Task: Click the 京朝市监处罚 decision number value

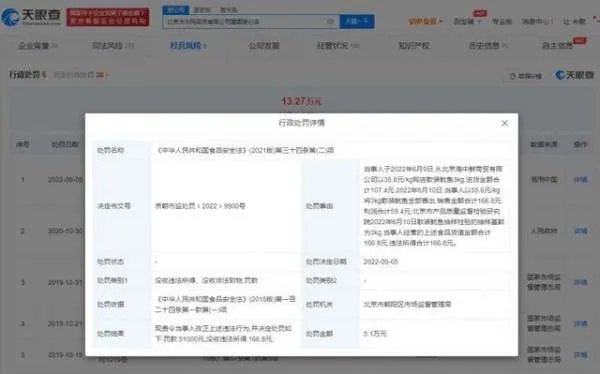Action: coord(200,206)
